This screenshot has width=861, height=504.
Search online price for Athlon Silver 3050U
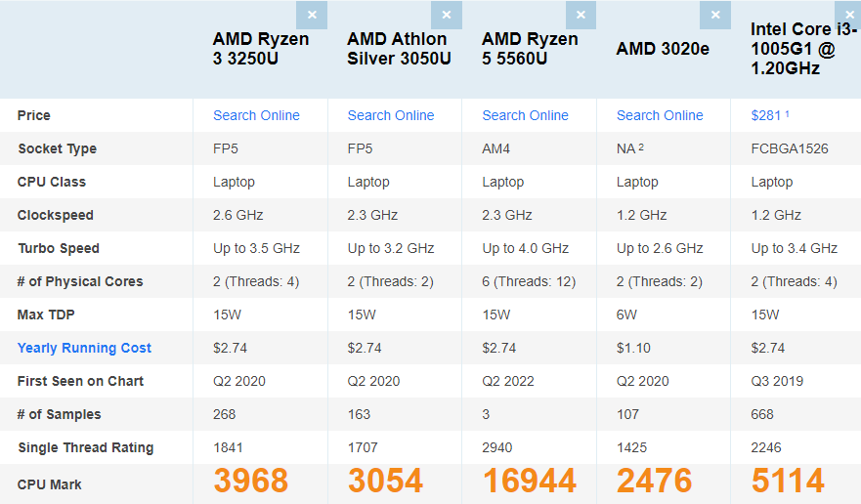(391, 115)
